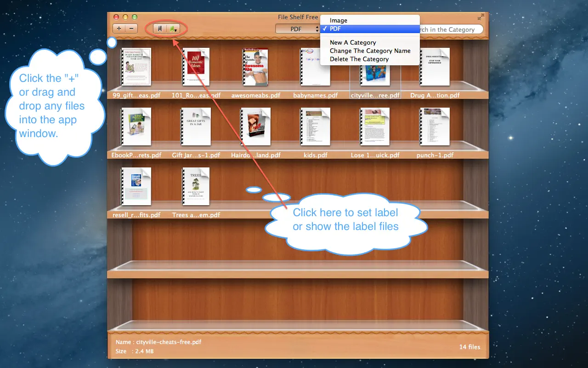Viewport: 588px width, 368px height.
Task: Open the green label dropdown icon
Action: click(173, 29)
